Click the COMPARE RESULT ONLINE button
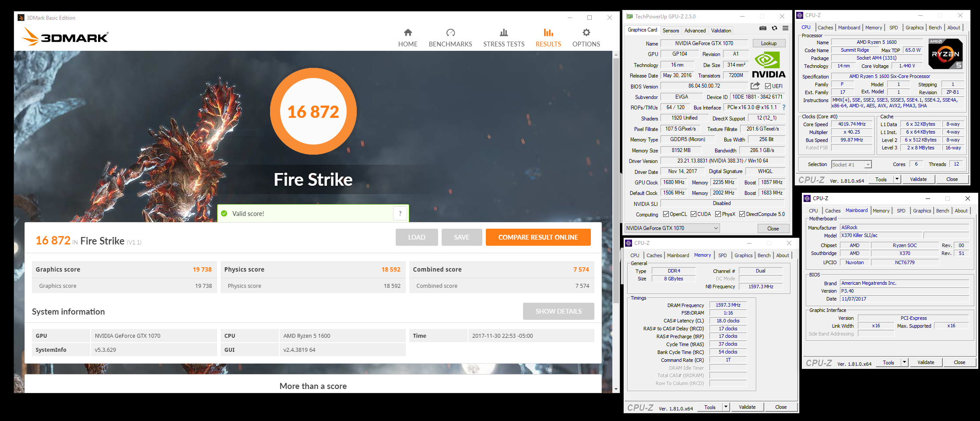 538,237
